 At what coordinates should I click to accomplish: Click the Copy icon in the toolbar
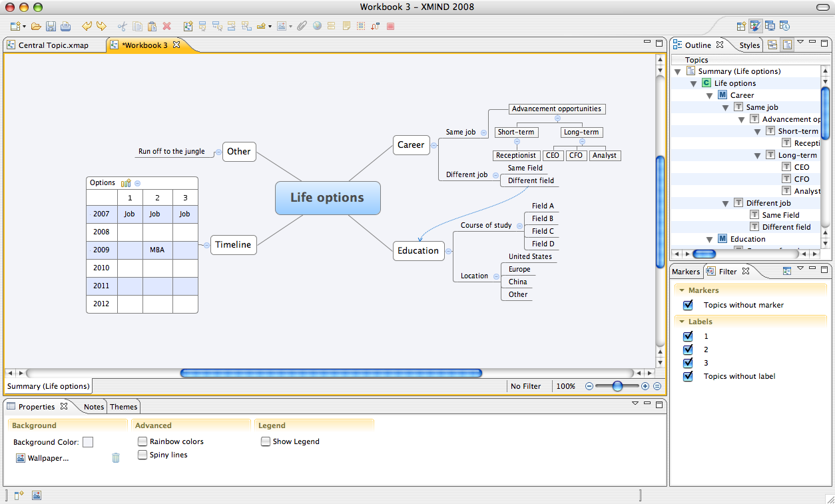click(137, 27)
